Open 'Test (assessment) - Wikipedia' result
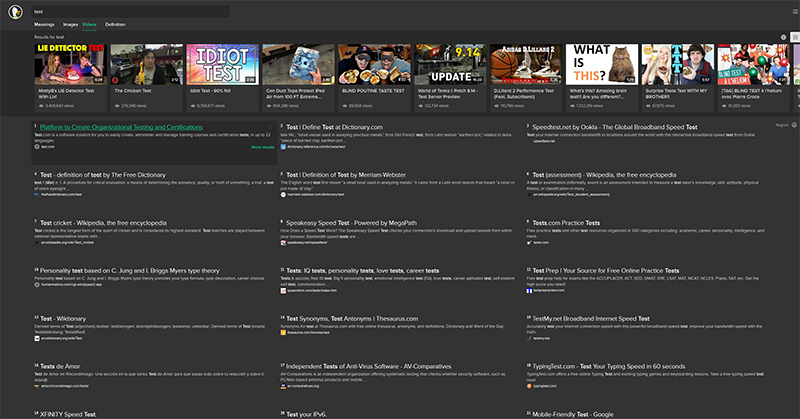The image size is (800, 419). pyautogui.click(x=604, y=175)
